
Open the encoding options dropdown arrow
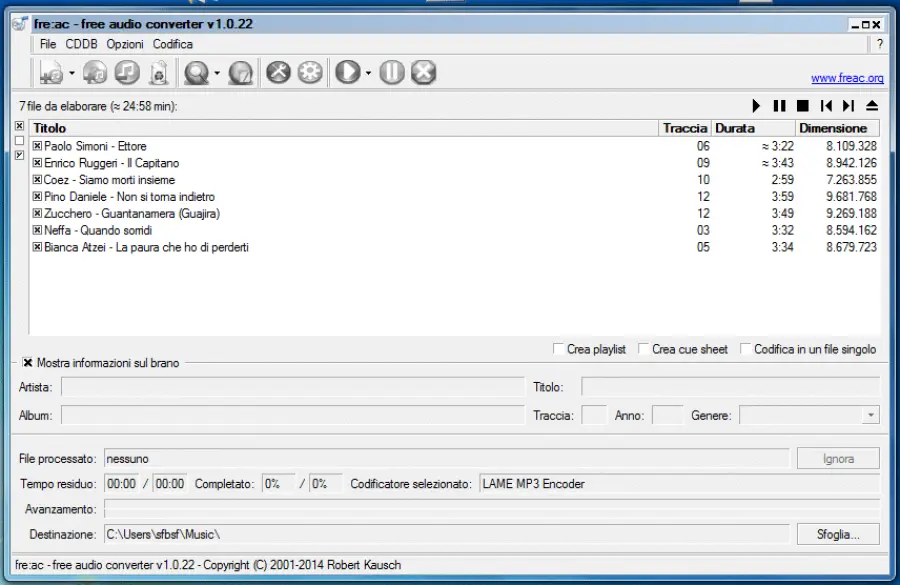click(x=367, y=72)
